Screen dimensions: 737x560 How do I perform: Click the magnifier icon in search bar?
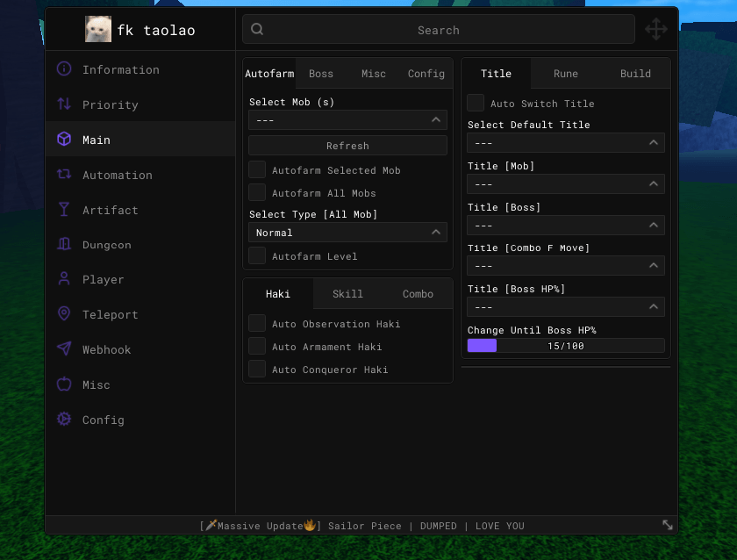pos(257,29)
